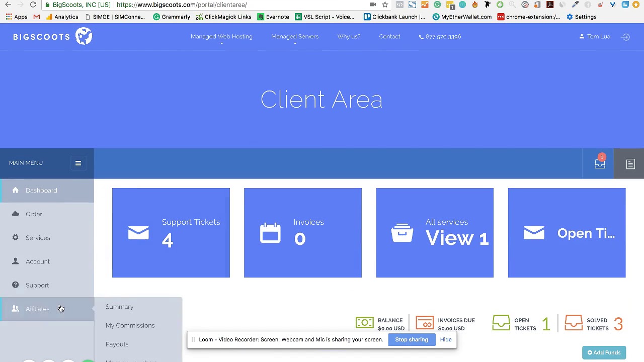Open the Clickbank Launch bookmark

pyautogui.click(x=394, y=17)
